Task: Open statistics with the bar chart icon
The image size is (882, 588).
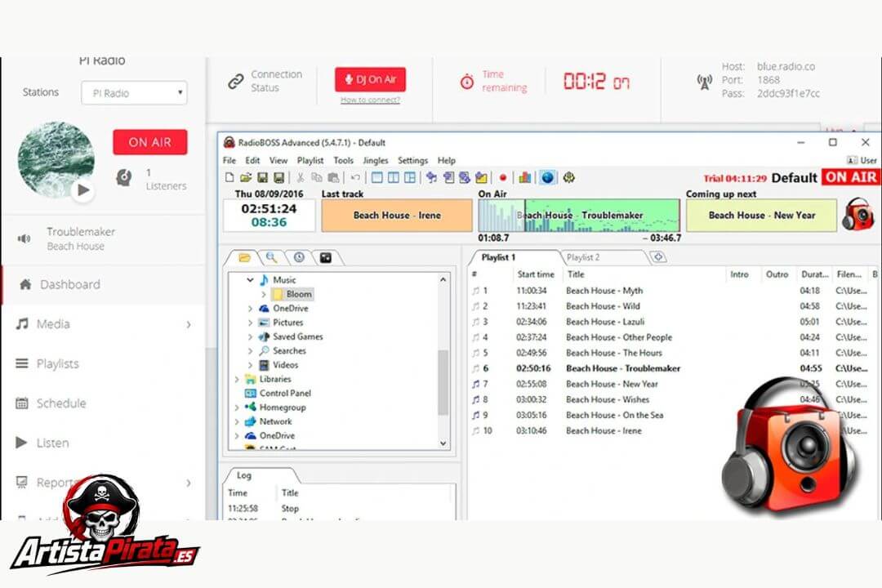Action: 525,178
